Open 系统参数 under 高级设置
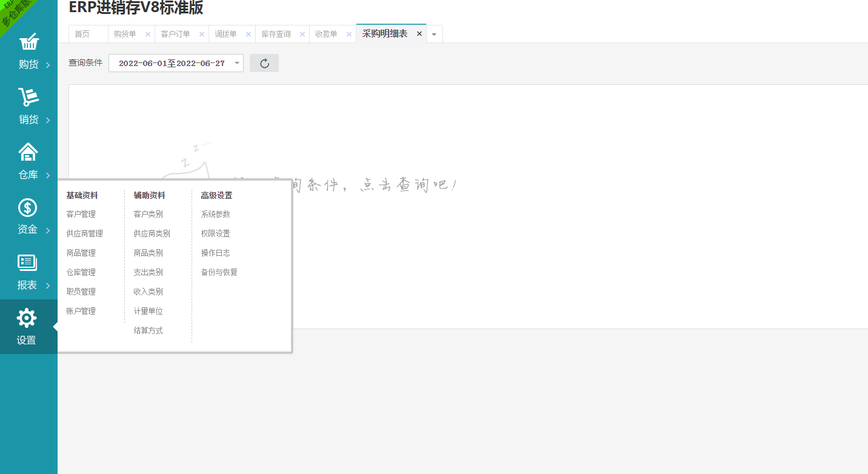 pos(216,214)
